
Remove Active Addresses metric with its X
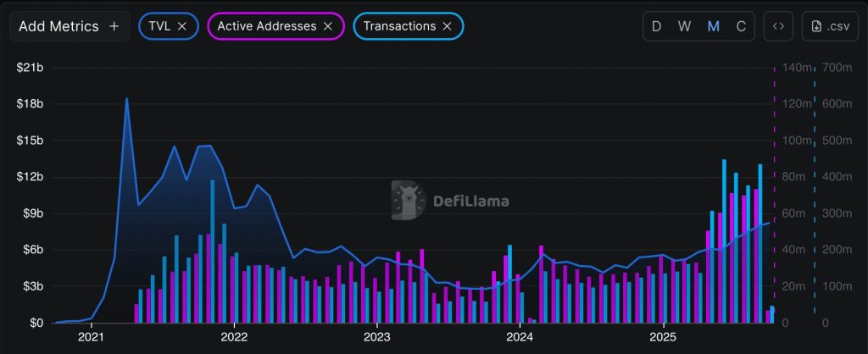(x=327, y=26)
